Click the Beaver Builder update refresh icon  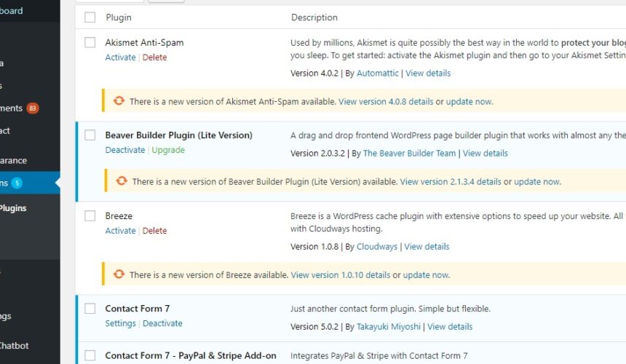122,181
